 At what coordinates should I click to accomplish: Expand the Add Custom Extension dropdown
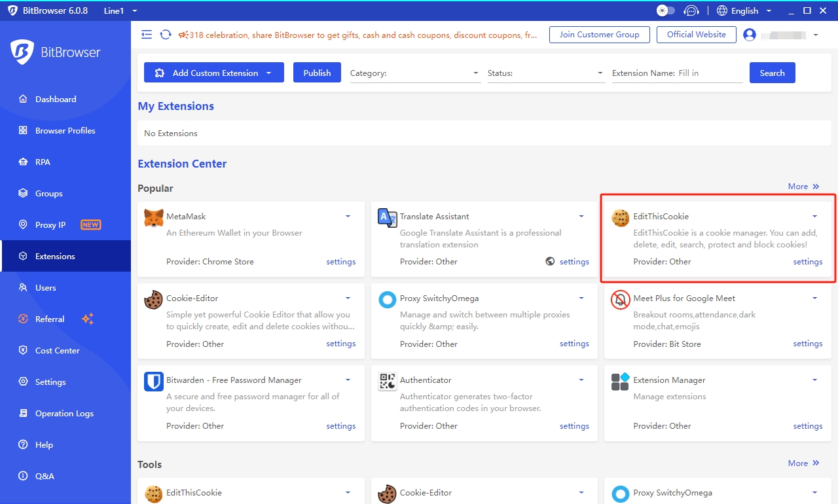269,73
